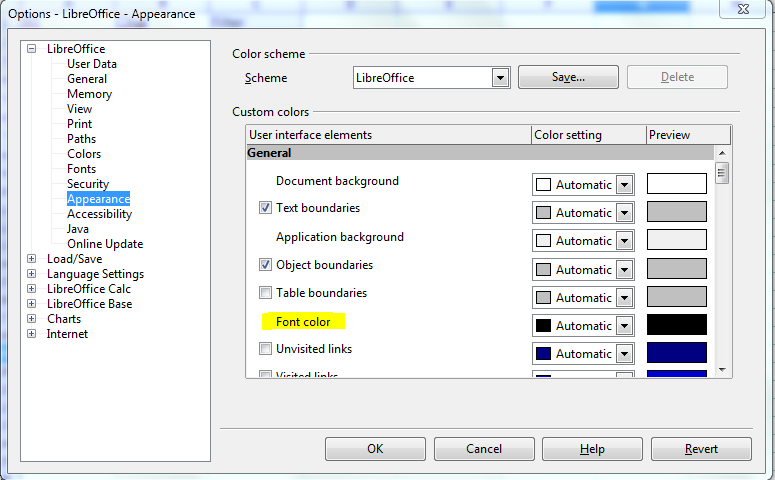Open Application background color dropdown
This screenshot has height=480, width=775.
[625, 241]
